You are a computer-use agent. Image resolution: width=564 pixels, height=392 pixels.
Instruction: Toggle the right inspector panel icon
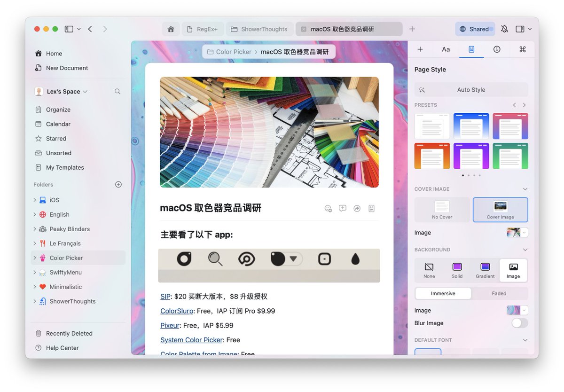click(x=520, y=29)
